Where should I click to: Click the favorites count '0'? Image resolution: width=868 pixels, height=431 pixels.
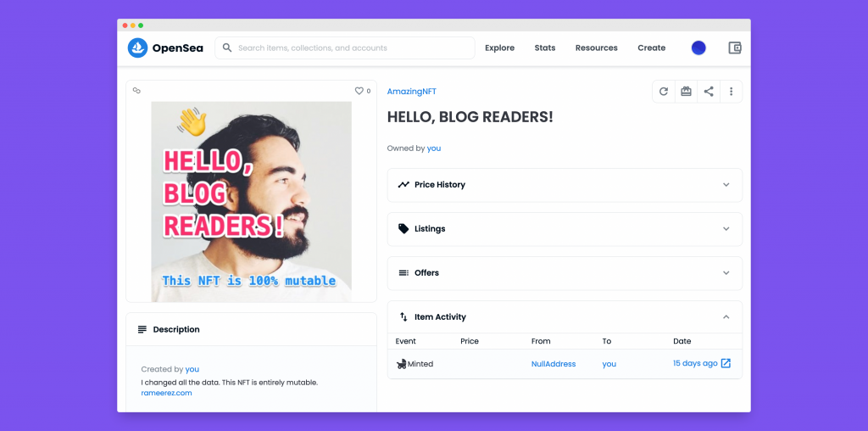point(369,91)
